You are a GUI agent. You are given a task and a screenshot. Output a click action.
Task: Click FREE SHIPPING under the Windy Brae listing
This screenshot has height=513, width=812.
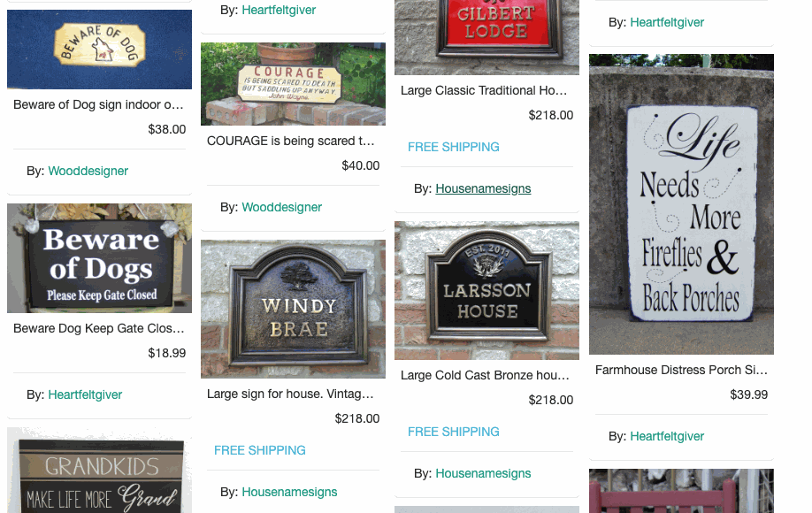(x=260, y=450)
